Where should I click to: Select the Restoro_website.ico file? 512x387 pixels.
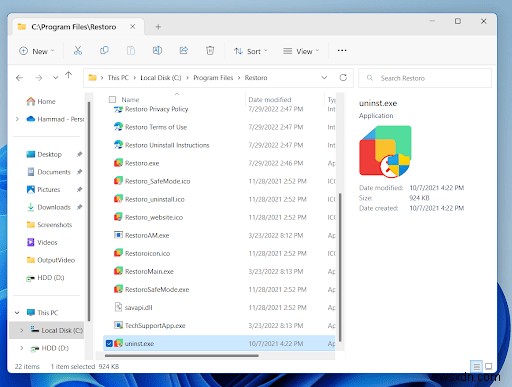[154, 217]
